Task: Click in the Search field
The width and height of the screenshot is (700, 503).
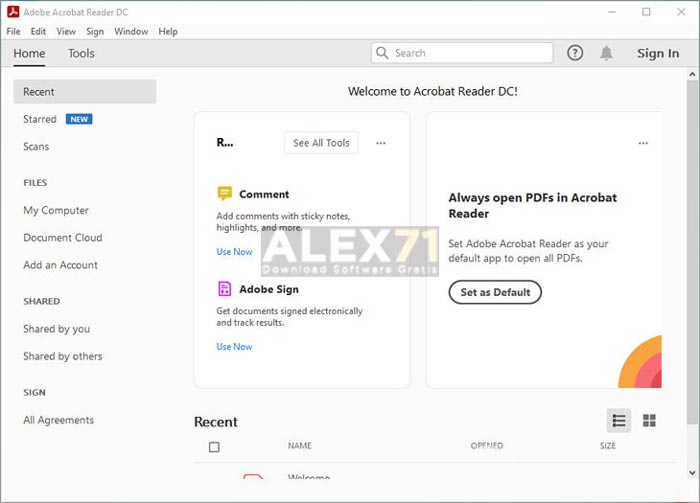Action: pos(462,53)
